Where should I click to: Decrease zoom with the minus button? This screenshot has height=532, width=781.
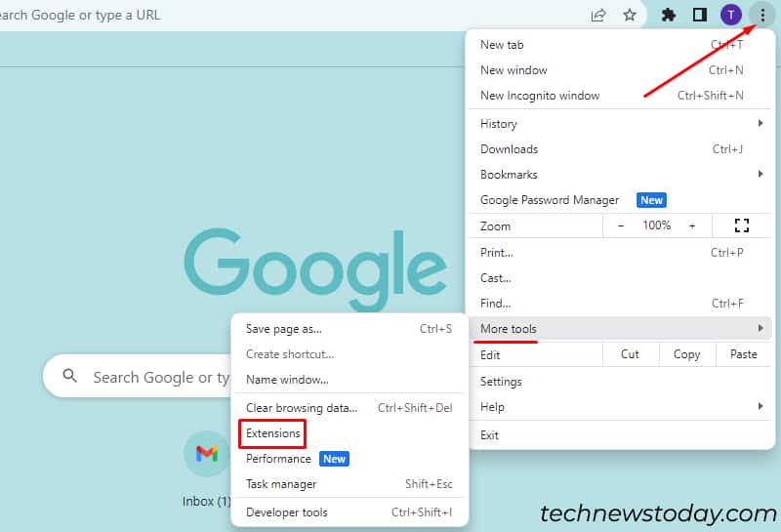pos(621,225)
